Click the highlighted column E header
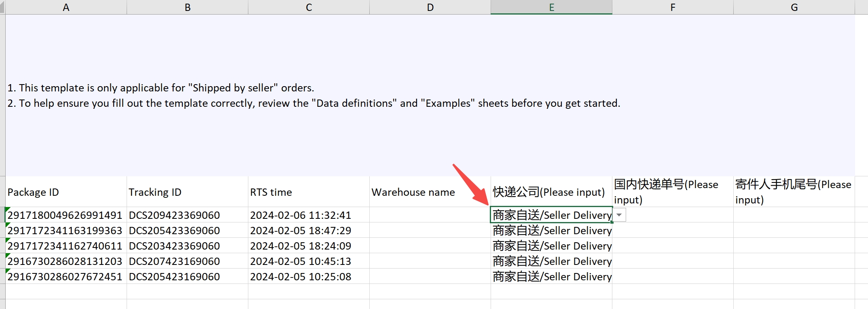868x309 pixels. 551,7
